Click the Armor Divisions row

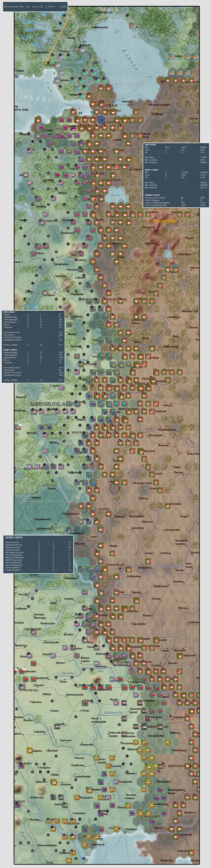click(38, 542)
